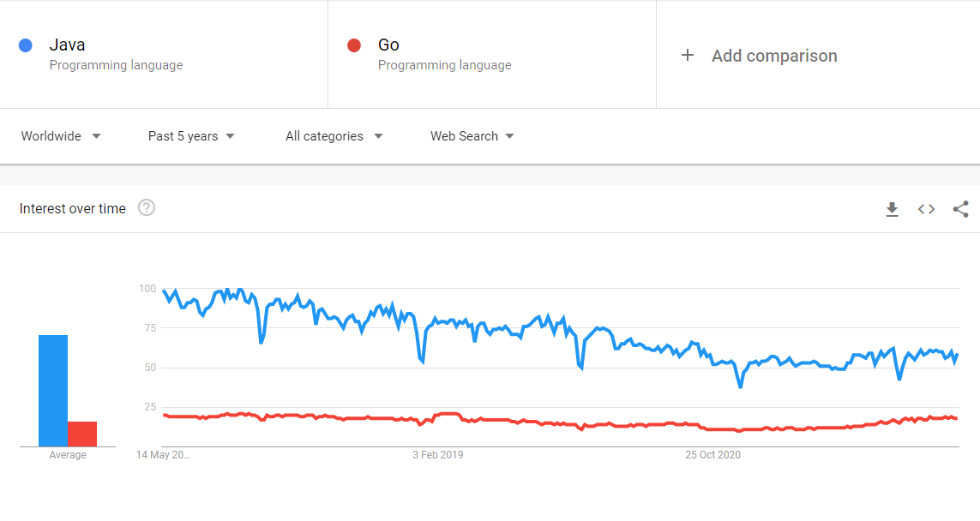Edit the Java search term
980x521 pixels.
(x=164, y=54)
